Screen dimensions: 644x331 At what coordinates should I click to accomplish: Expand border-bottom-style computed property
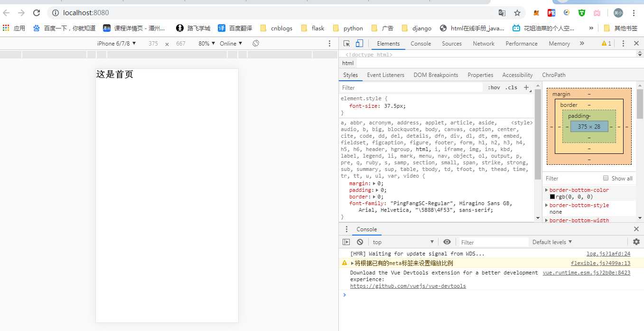click(x=546, y=205)
